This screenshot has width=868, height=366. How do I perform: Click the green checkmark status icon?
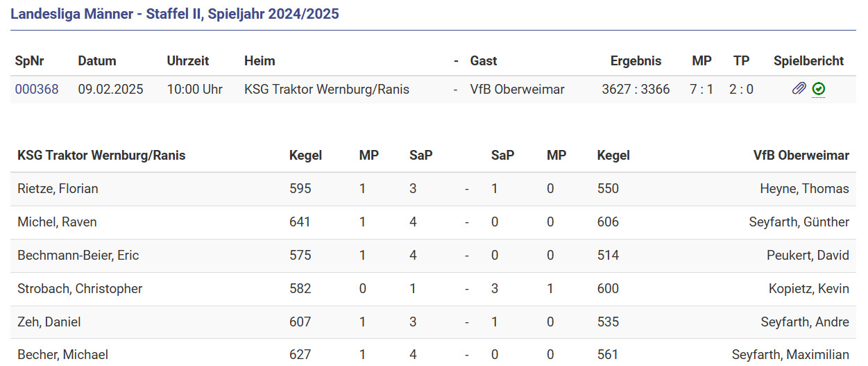[x=819, y=89]
